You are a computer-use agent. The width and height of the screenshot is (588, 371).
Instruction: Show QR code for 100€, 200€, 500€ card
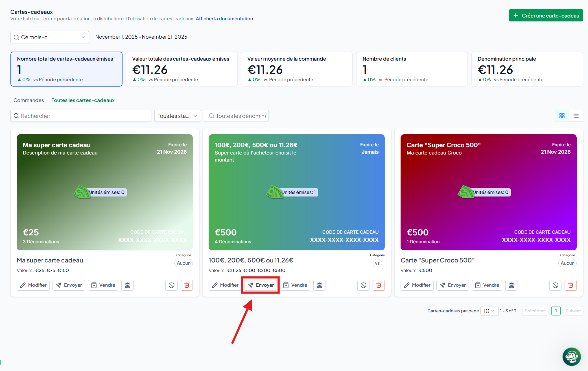pos(319,285)
